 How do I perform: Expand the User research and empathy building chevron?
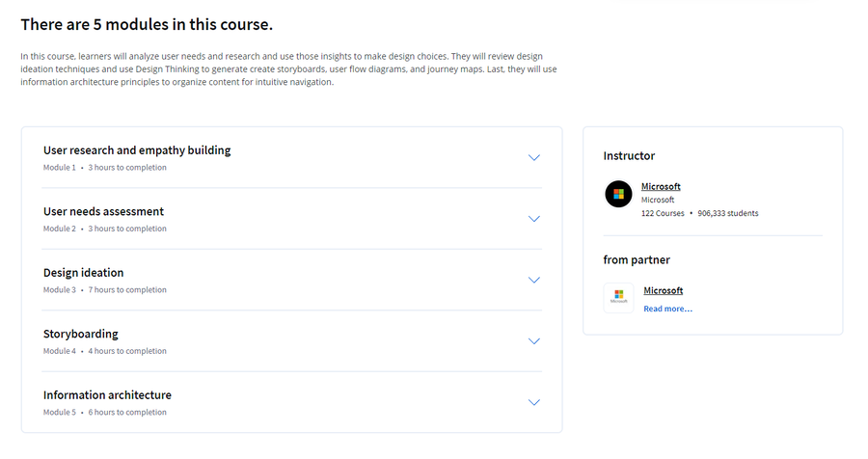[533, 158]
